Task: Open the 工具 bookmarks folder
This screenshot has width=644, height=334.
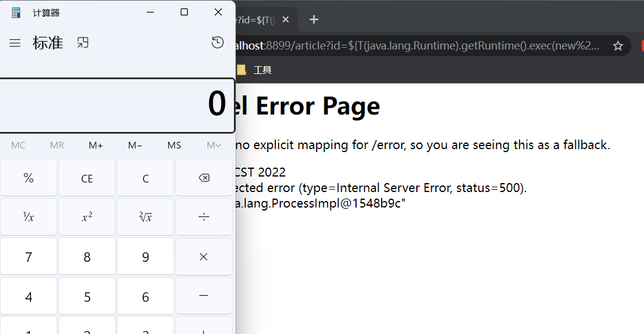Action: [254, 70]
